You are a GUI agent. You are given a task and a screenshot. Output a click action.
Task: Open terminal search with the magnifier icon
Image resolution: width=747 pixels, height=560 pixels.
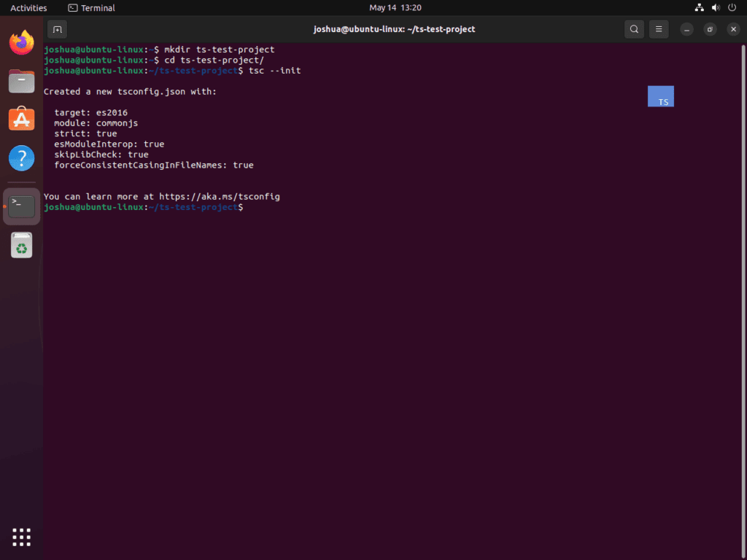coord(633,29)
